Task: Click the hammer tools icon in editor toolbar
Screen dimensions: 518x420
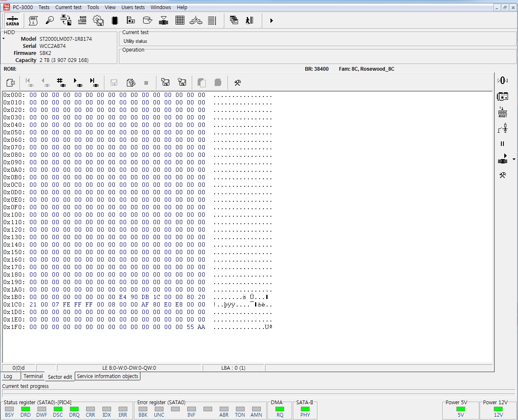Action: tap(238, 83)
